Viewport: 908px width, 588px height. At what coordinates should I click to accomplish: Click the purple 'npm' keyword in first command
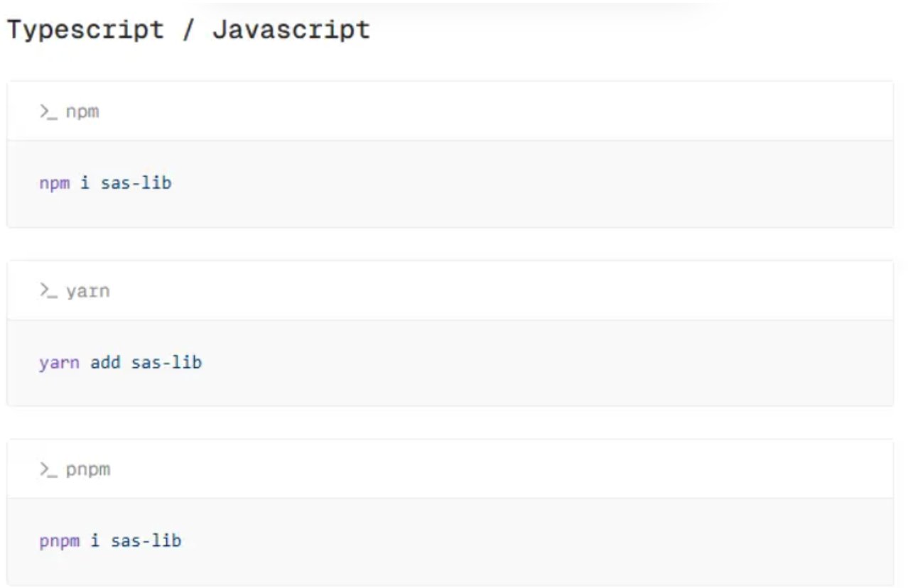(x=55, y=183)
